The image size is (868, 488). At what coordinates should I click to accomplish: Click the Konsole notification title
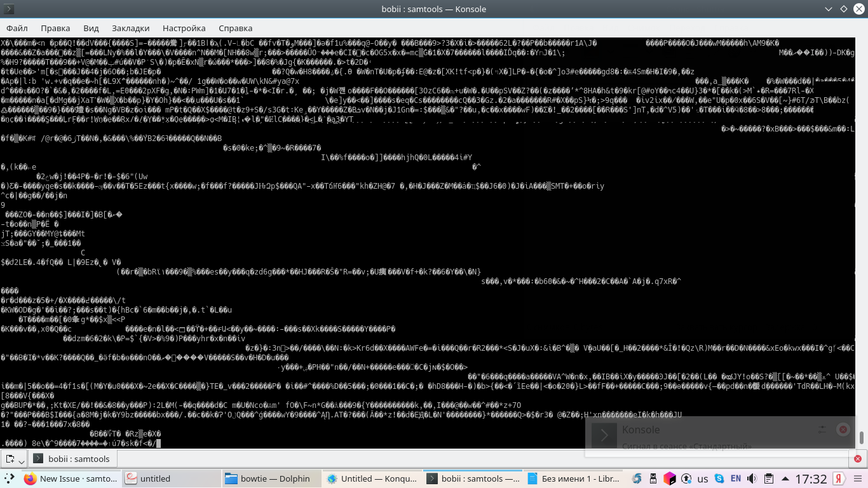pyautogui.click(x=641, y=430)
